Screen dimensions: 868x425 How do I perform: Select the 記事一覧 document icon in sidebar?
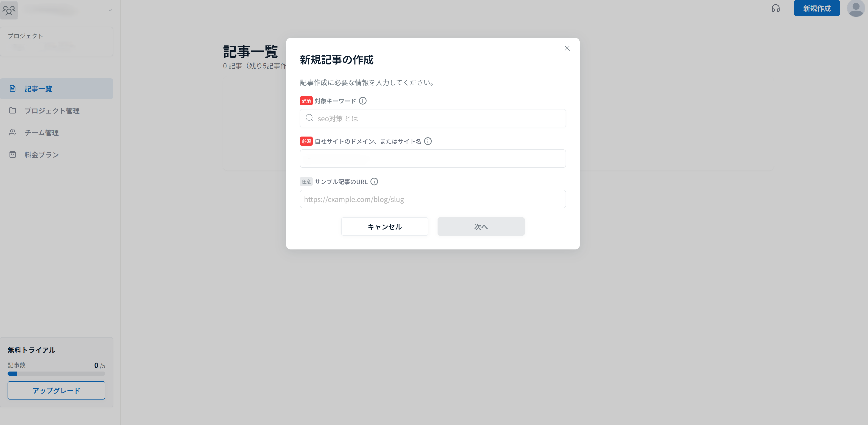12,89
